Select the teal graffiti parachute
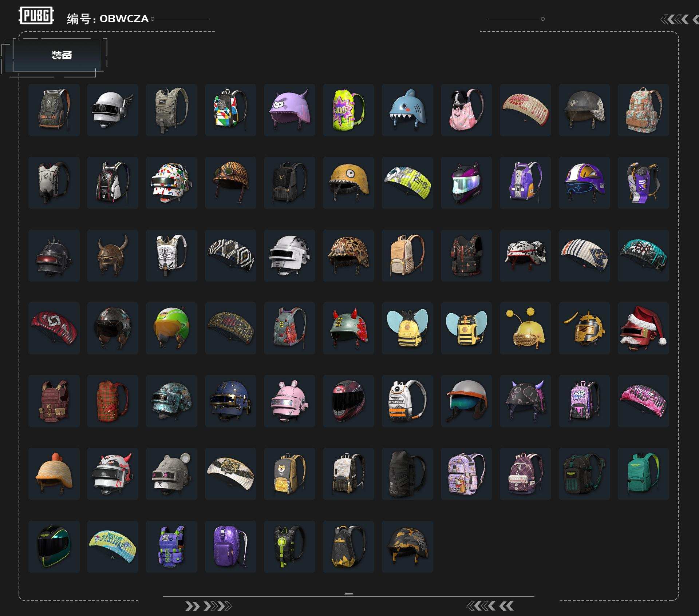 coord(643,255)
